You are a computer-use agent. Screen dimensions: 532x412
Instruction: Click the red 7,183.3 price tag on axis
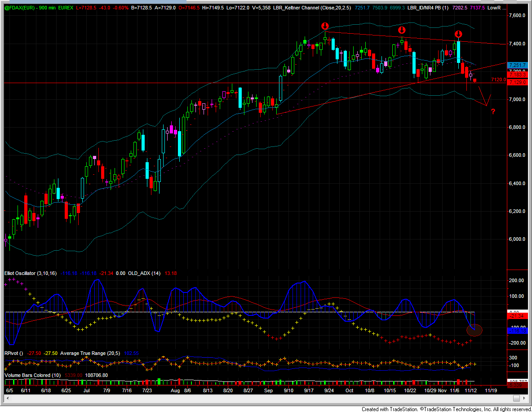[x=517, y=74]
